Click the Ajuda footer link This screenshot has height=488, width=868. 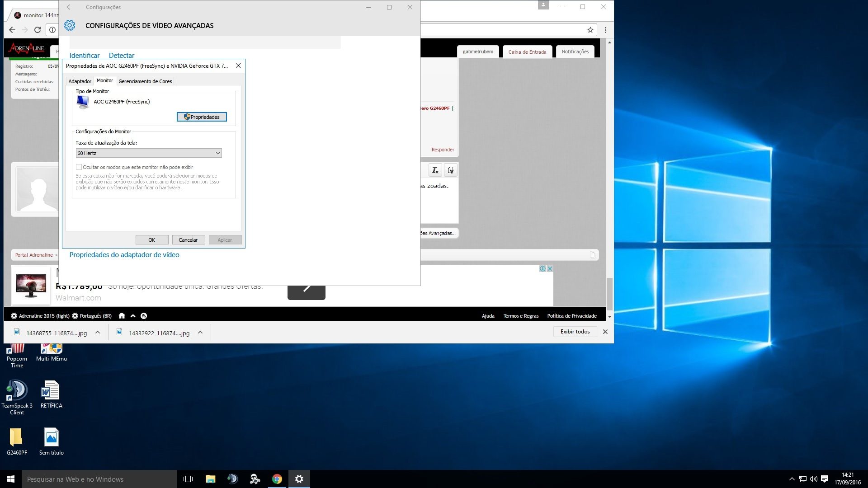point(488,316)
